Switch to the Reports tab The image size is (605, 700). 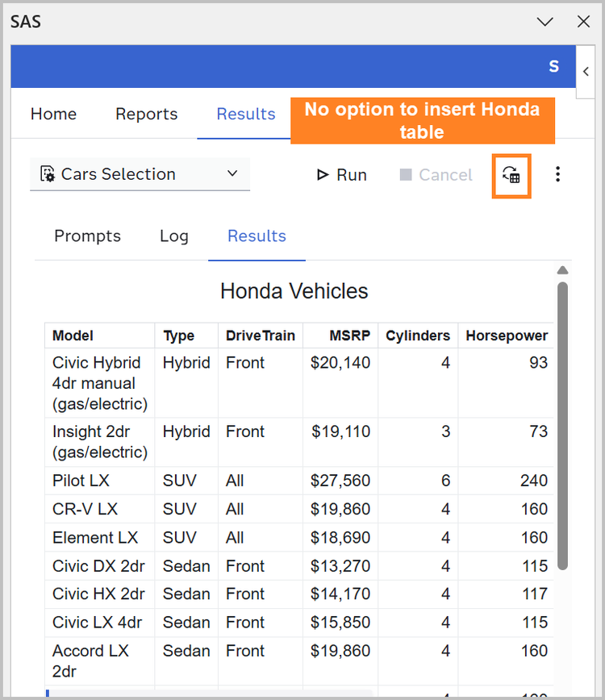147,114
